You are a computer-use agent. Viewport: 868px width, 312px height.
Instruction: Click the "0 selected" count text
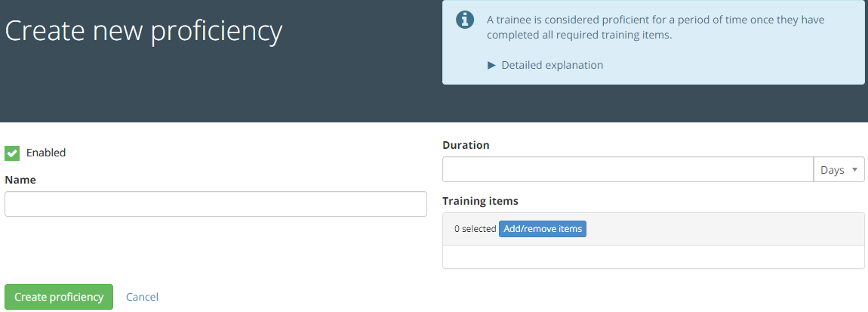point(475,229)
